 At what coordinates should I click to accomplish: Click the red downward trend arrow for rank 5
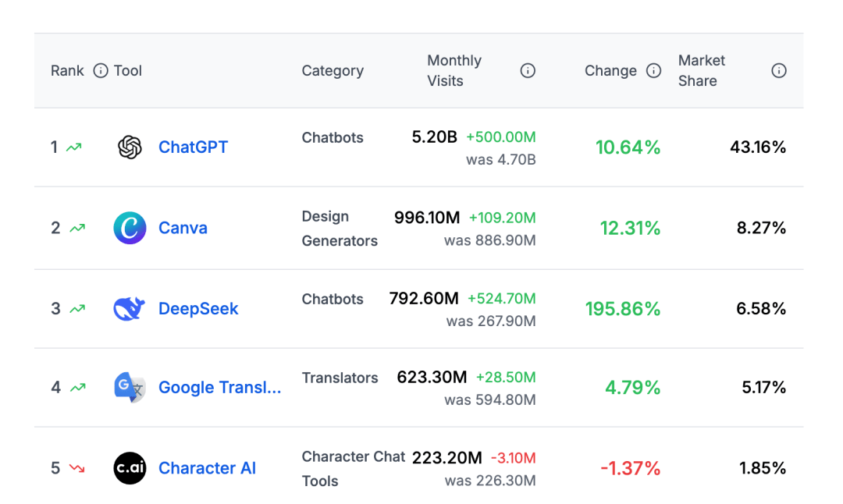click(76, 468)
